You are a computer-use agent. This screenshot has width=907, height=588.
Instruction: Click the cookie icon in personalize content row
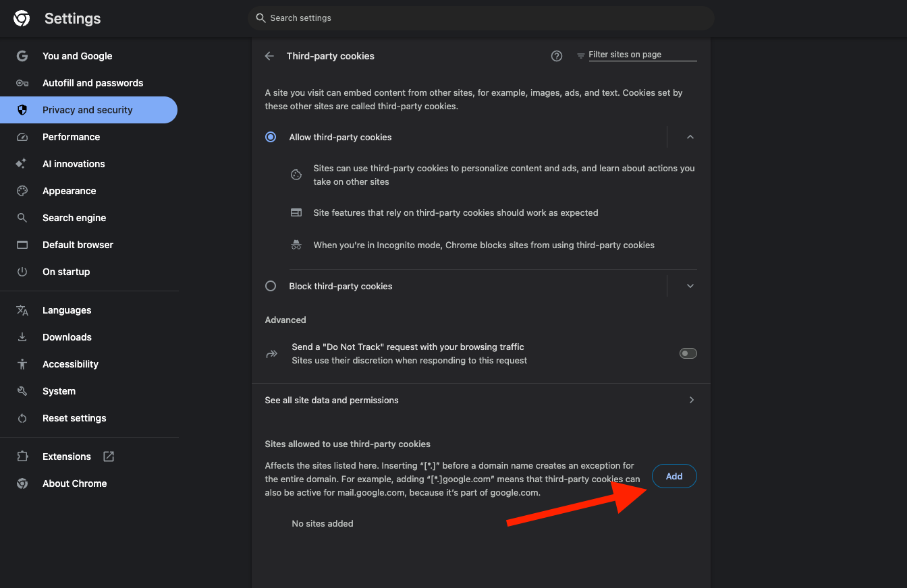296,175
